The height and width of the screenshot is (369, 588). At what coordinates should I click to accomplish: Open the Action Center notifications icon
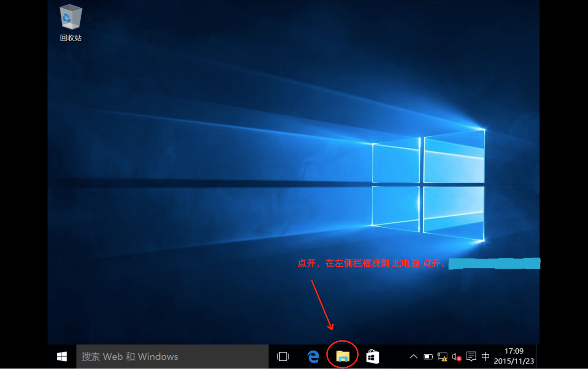pyautogui.click(x=471, y=356)
